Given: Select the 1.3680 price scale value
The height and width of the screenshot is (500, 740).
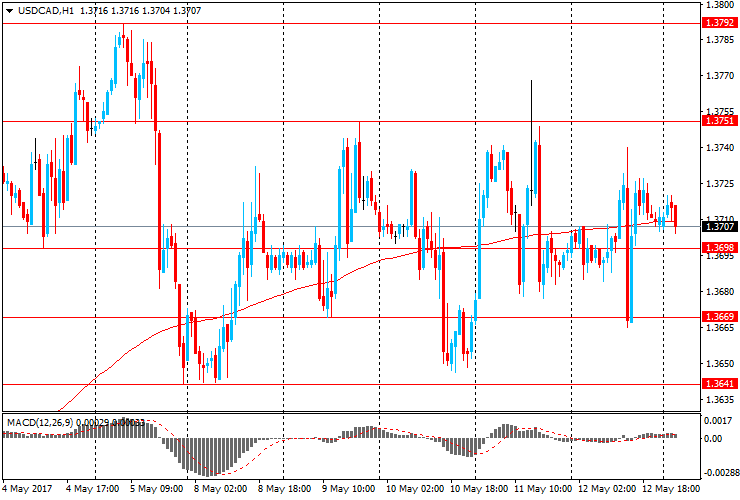Looking at the screenshot, I should [x=720, y=292].
